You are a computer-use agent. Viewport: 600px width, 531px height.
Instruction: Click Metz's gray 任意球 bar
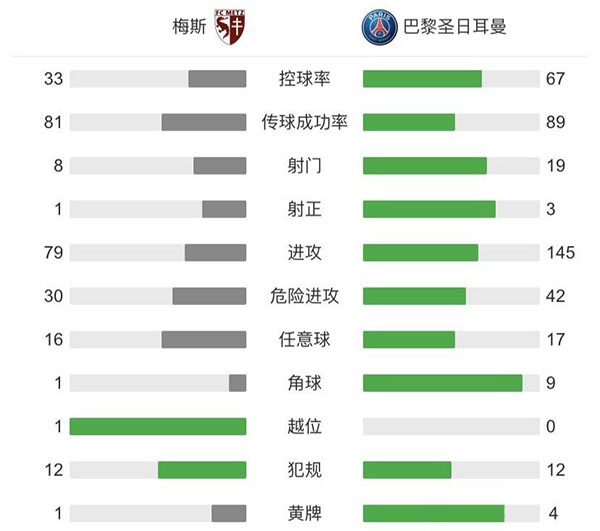click(x=204, y=339)
